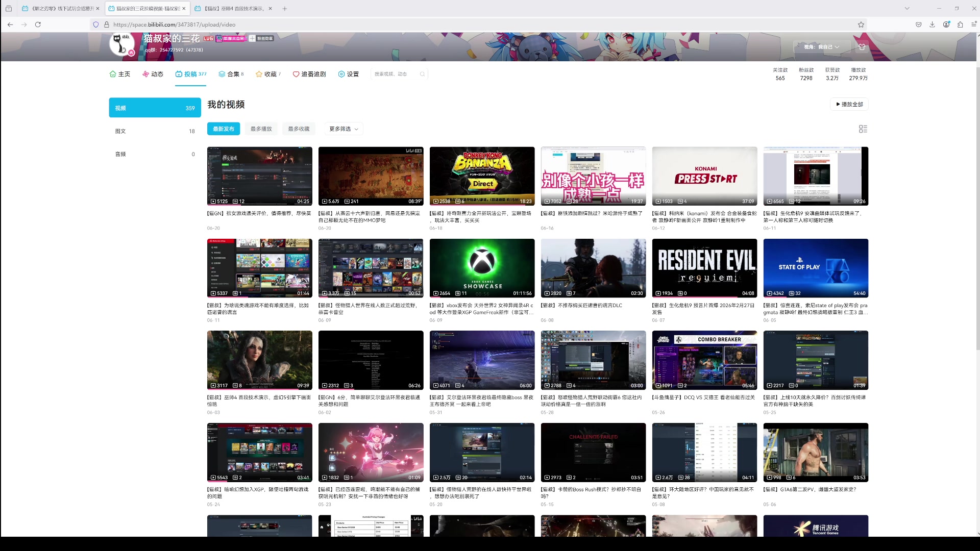Select 图文 18 in the sidebar
The width and height of the screenshot is (980, 551).
click(155, 131)
